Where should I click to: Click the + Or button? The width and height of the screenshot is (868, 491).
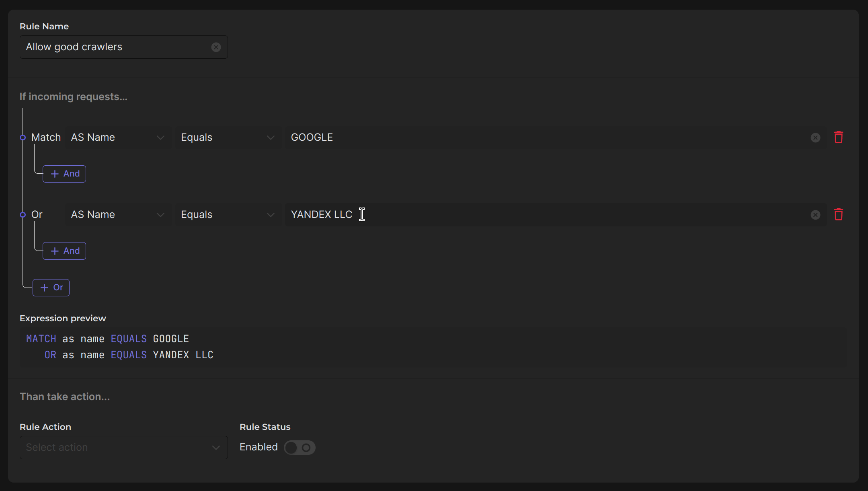[51, 288]
